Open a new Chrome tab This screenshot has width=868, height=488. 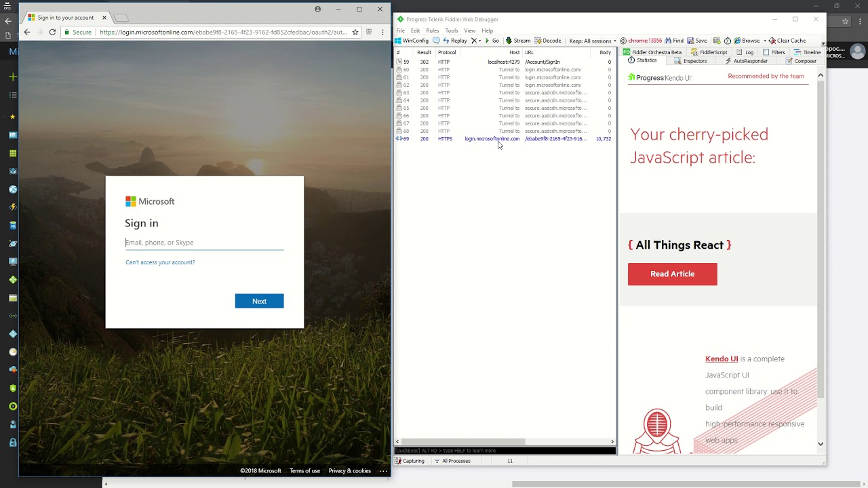click(121, 18)
